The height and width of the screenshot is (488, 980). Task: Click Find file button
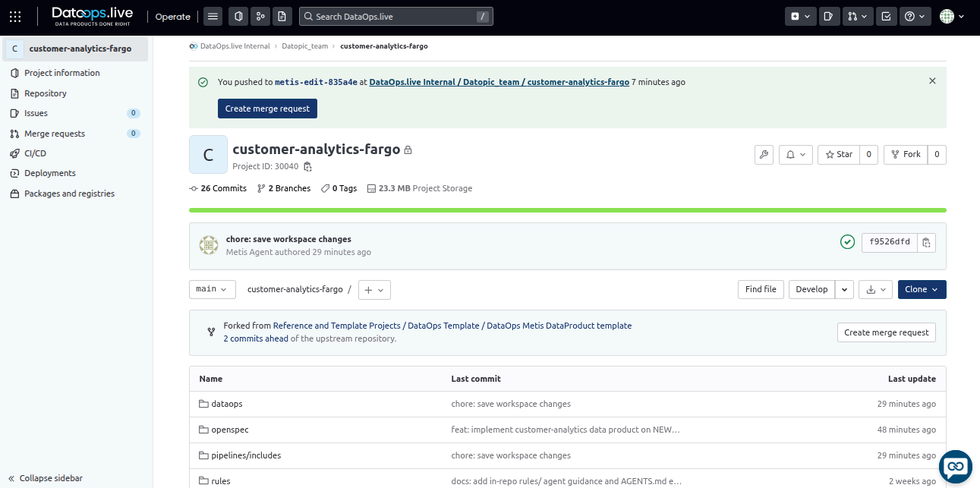761,289
